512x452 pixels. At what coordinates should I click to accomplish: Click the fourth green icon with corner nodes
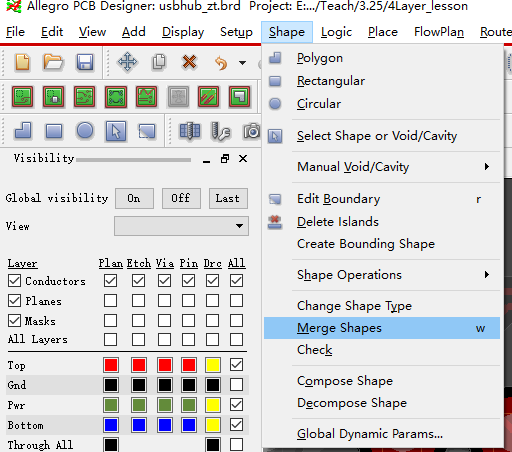[116, 97]
